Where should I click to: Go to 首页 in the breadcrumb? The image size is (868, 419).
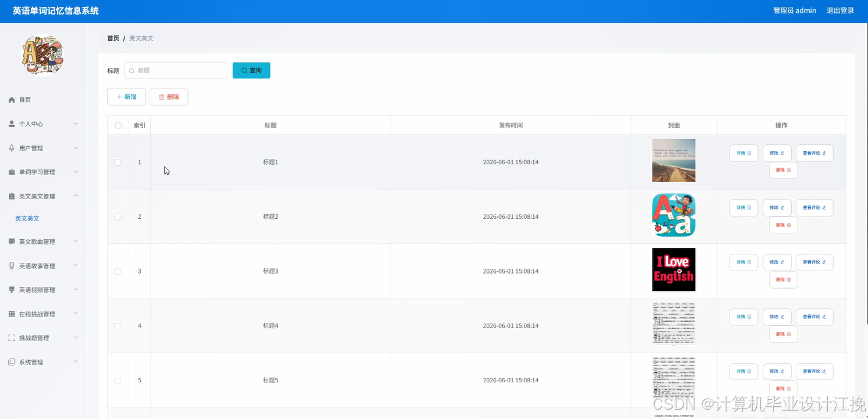point(113,38)
